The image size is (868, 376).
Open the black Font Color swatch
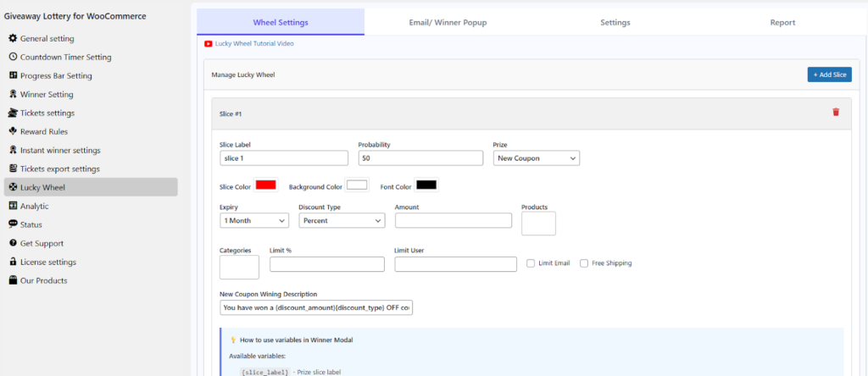tap(426, 185)
